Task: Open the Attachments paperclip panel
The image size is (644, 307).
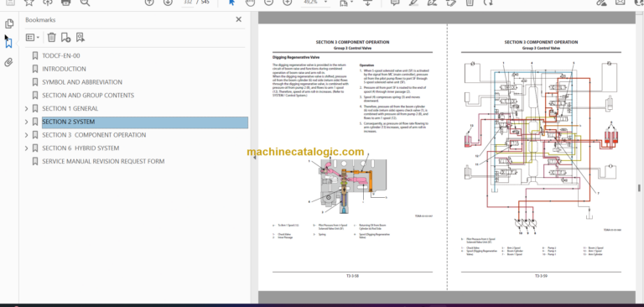Action: click(x=9, y=62)
